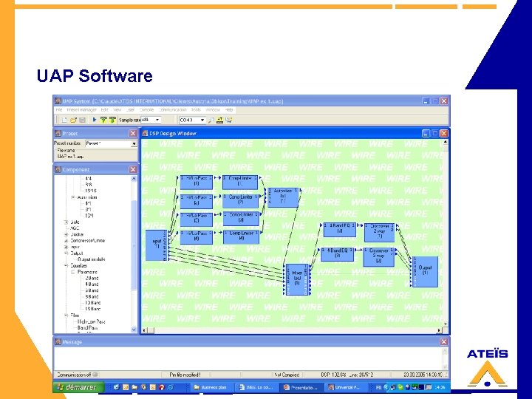Select the Mixer 8x8 block

pos(297,279)
